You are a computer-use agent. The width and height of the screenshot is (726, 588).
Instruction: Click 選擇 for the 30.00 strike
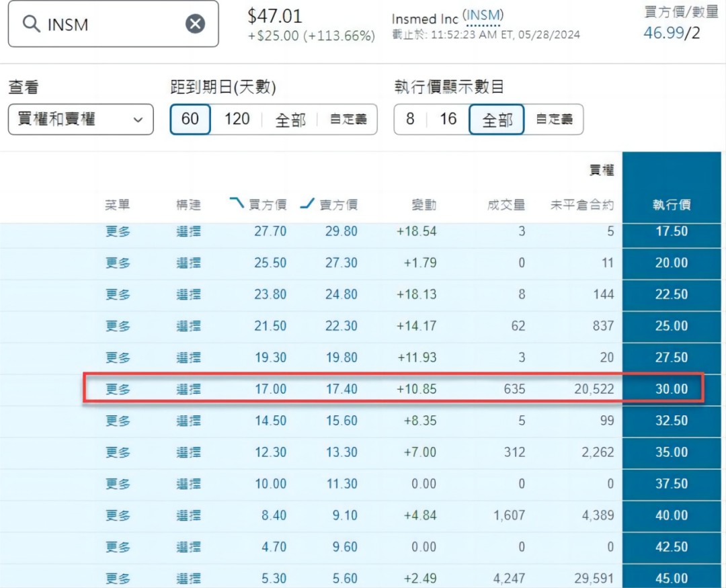coord(188,389)
